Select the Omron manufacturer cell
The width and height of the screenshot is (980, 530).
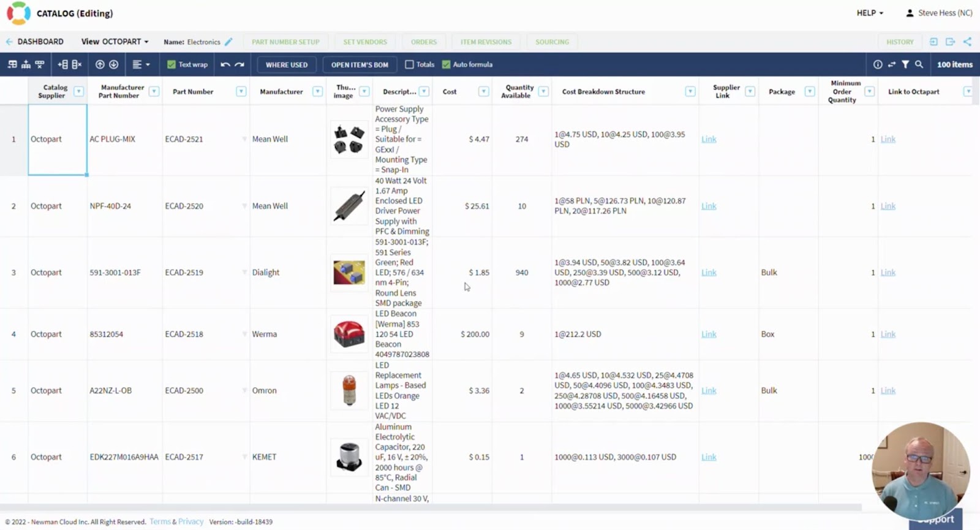[x=287, y=390]
